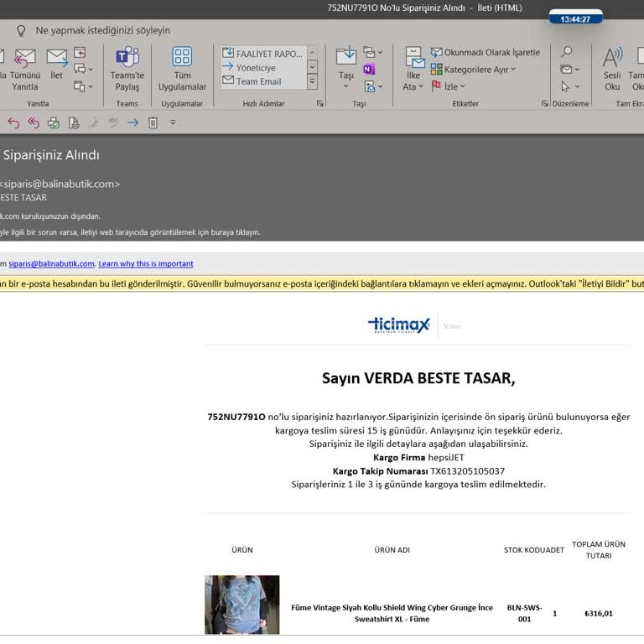The width and height of the screenshot is (644, 644).
Task: Click the total price ₺316,01
Action: 599,613
